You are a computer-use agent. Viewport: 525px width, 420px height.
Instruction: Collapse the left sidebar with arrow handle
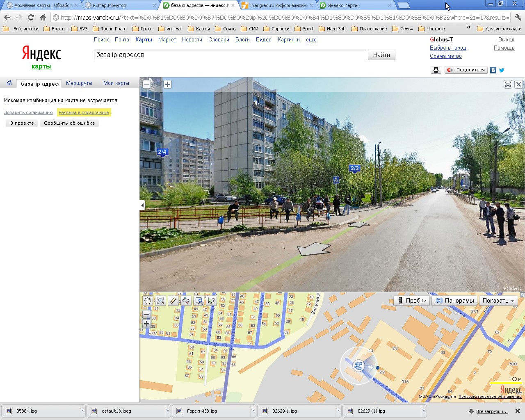pos(142,205)
